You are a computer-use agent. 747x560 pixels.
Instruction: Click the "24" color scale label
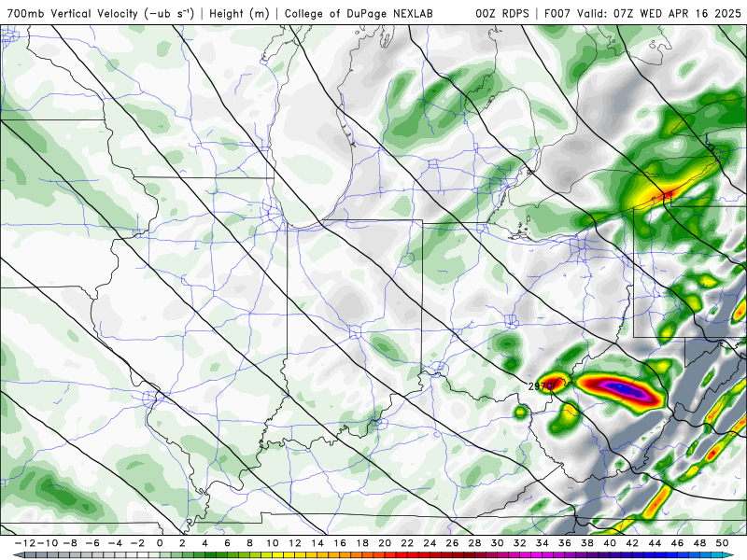430,543
